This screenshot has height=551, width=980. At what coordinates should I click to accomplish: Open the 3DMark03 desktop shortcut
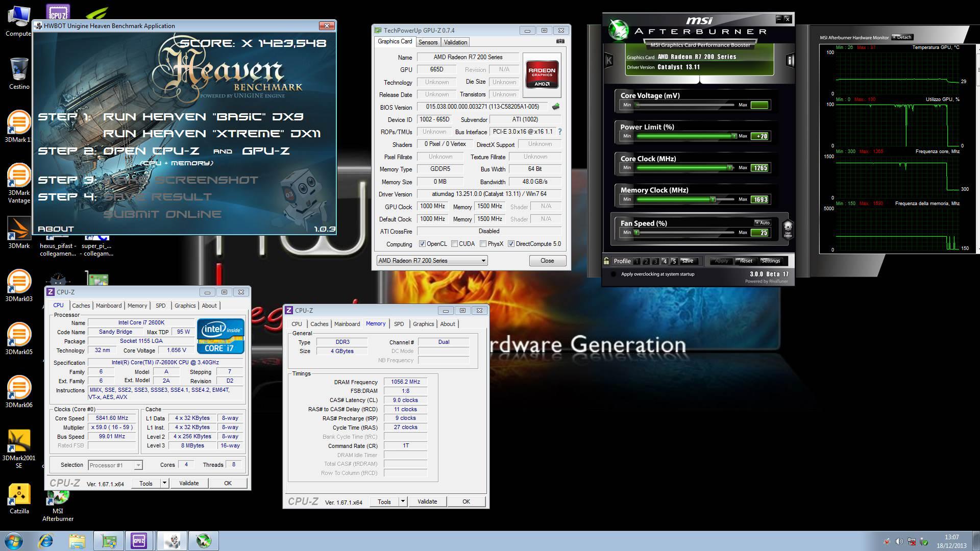click(x=19, y=286)
